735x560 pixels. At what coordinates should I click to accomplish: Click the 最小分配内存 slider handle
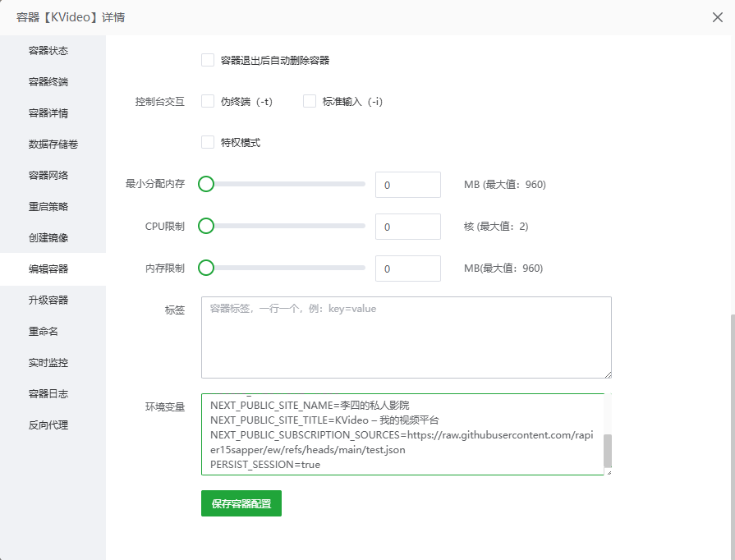pyautogui.click(x=206, y=184)
